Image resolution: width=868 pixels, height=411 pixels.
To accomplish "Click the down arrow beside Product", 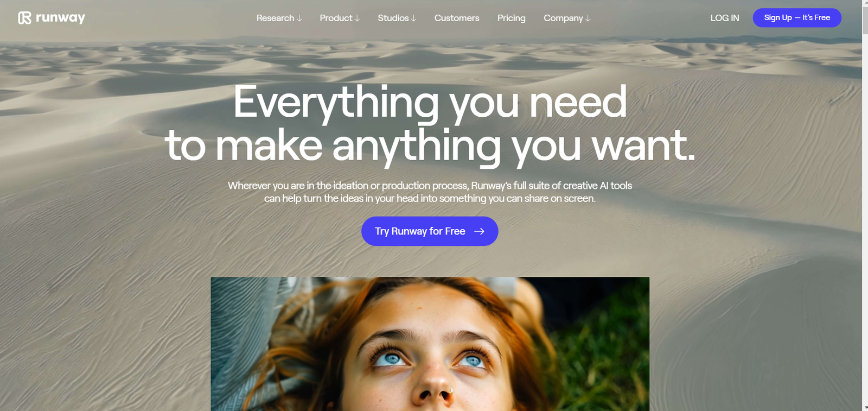I will (x=357, y=18).
